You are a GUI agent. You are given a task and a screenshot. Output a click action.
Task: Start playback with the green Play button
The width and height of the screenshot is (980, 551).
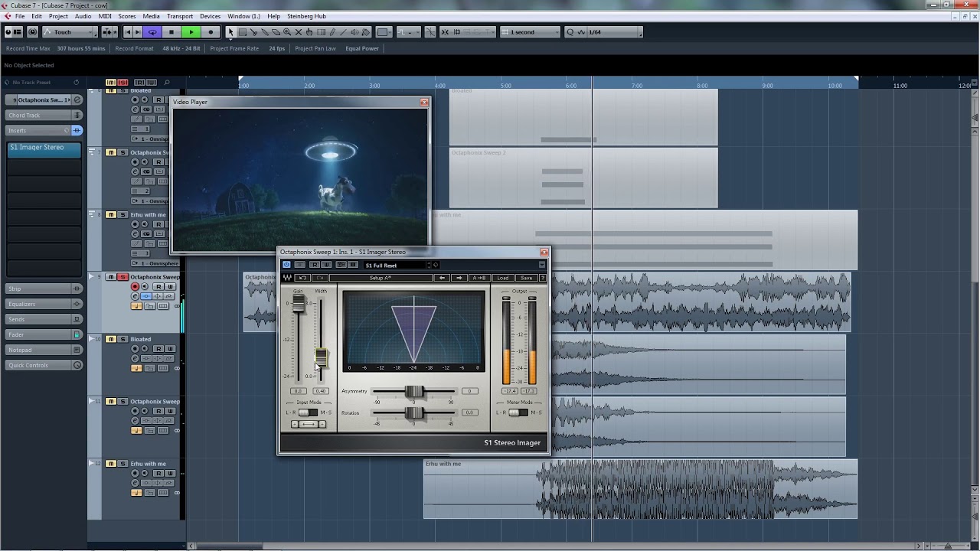click(x=191, y=32)
